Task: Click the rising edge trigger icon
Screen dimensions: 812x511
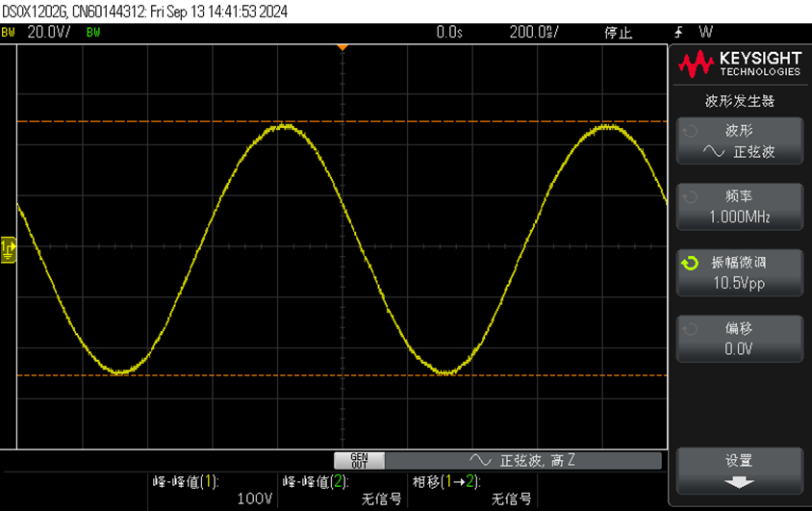Action: pyautogui.click(x=678, y=32)
